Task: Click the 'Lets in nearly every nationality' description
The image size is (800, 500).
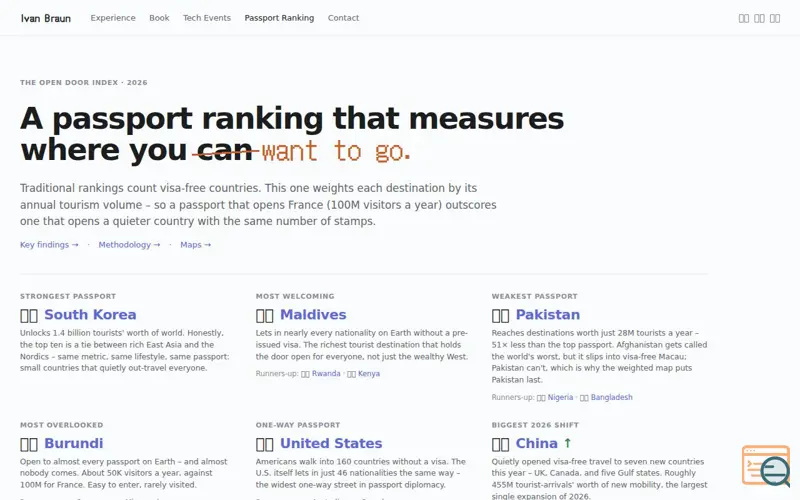Action: coord(362,345)
